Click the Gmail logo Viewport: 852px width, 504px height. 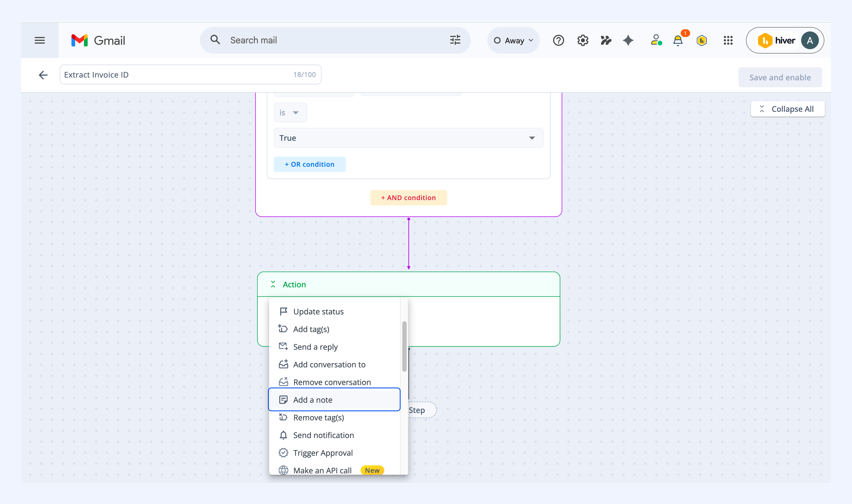coord(98,40)
